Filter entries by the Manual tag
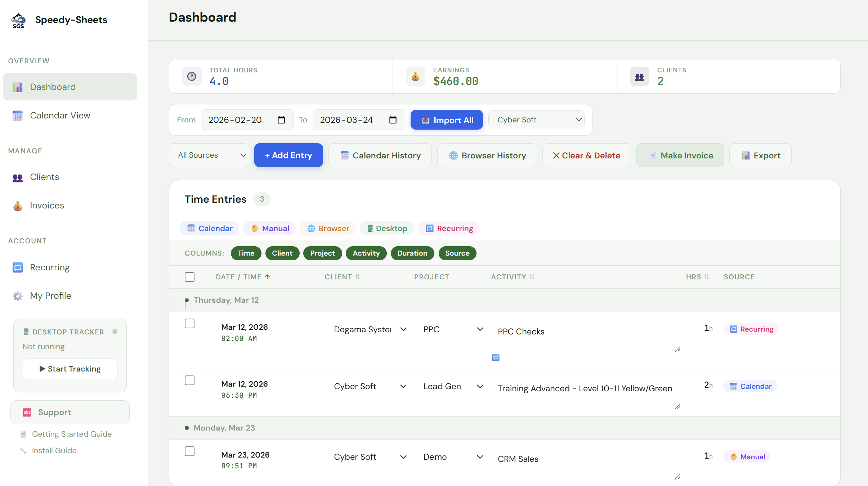The image size is (868, 486). point(269,228)
